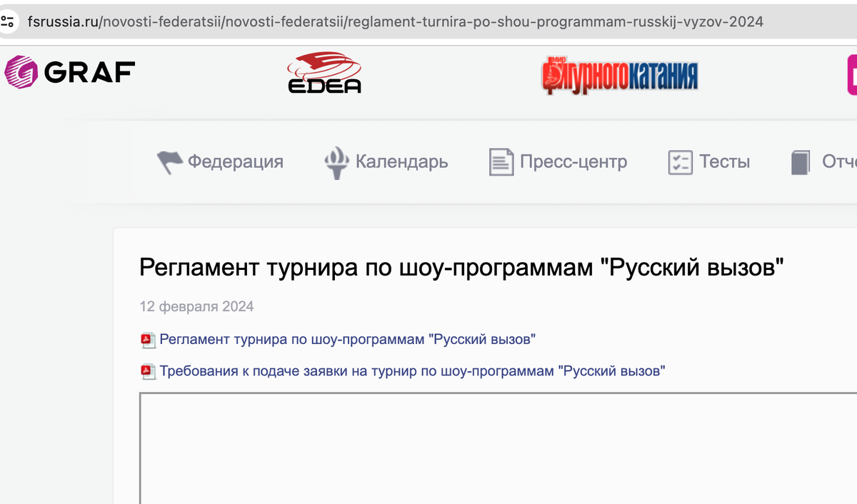Click the EDEA skates logo
The height and width of the screenshot is (504, 857).
(324, 71)
